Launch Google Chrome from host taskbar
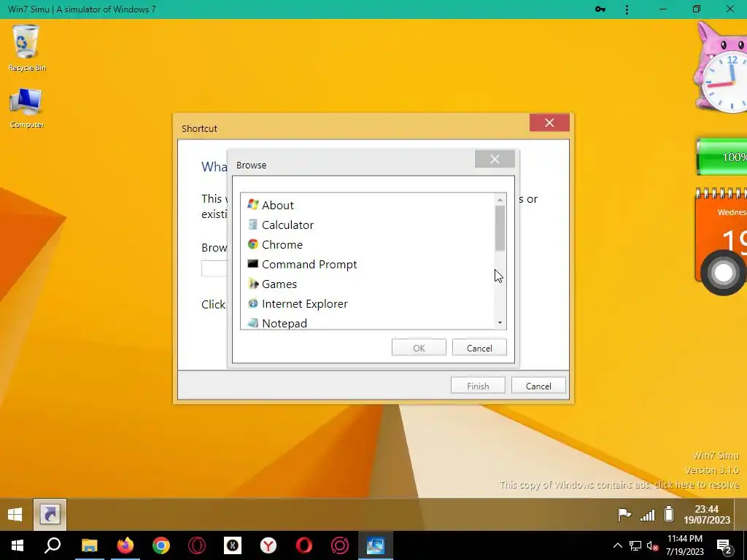The width and height of the screenshot is (747, 560). pos(161,545)
